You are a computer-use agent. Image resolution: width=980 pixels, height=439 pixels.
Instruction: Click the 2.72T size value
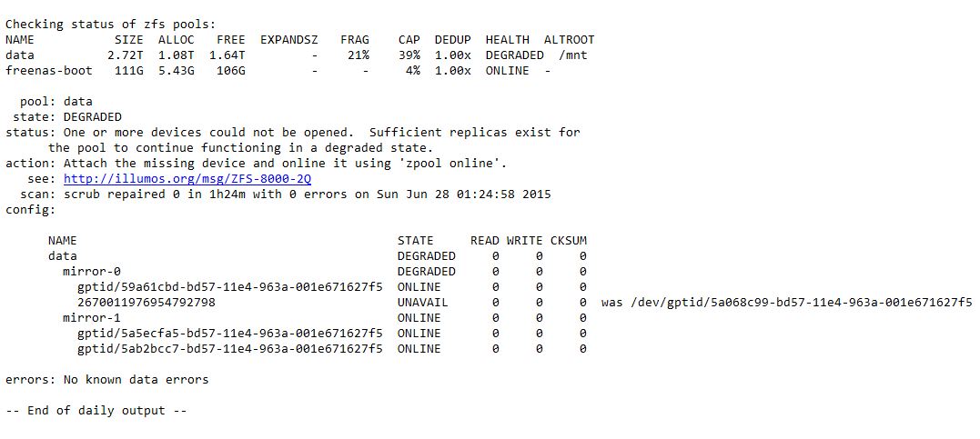(x=126, y=55)
